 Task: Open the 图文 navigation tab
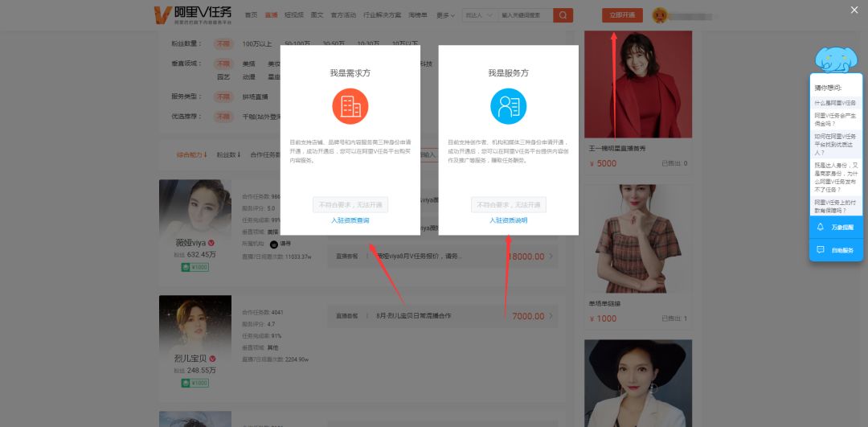point(317,15)
